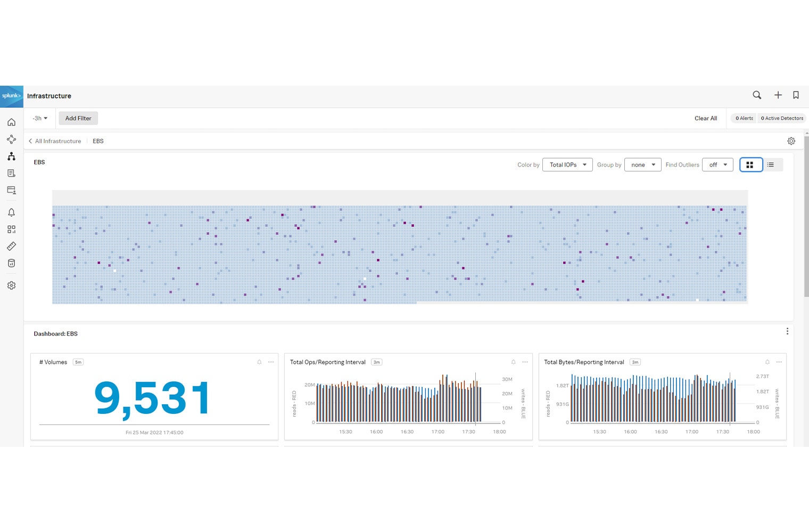Screen dimensions: 809x532
Task: Open the Dashboard: EBS three-dot menu
Action: pos(787,331)
